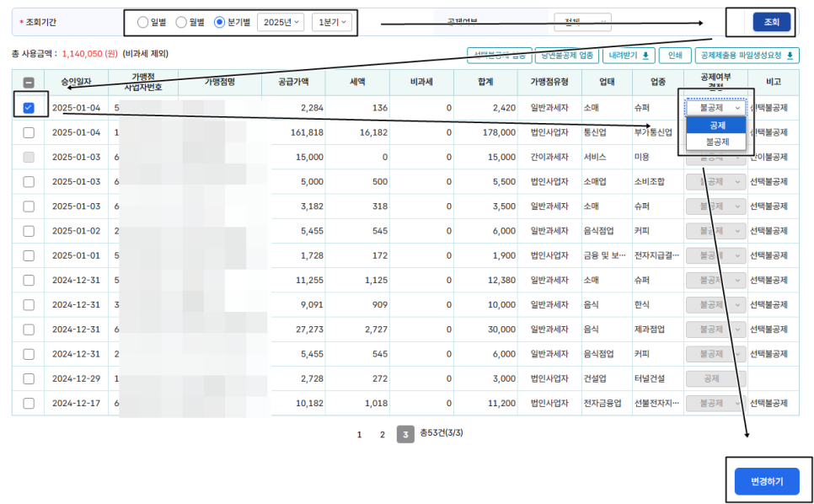
Task: Open deduction dropdown in 2024-12-17 row
Action: 715,404
